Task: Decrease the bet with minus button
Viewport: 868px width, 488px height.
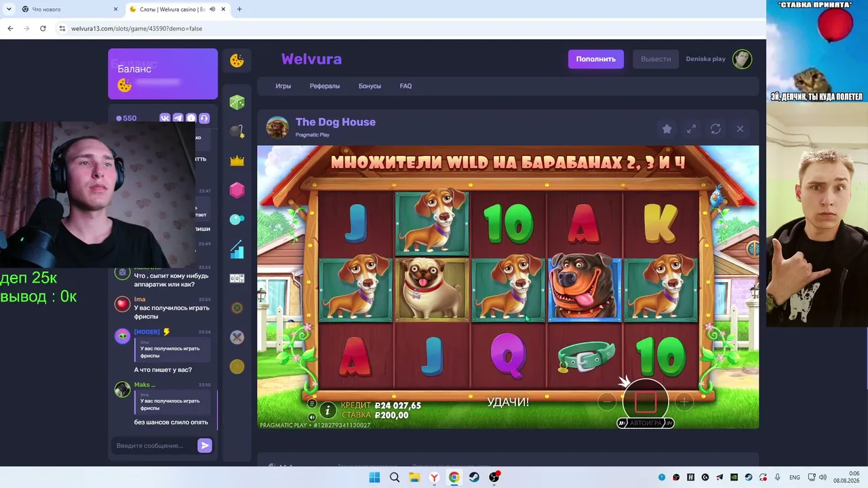Action: [607, 402]
